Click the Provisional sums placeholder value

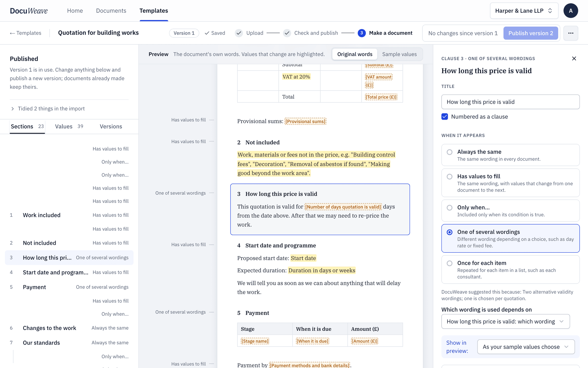click(305, 121)
